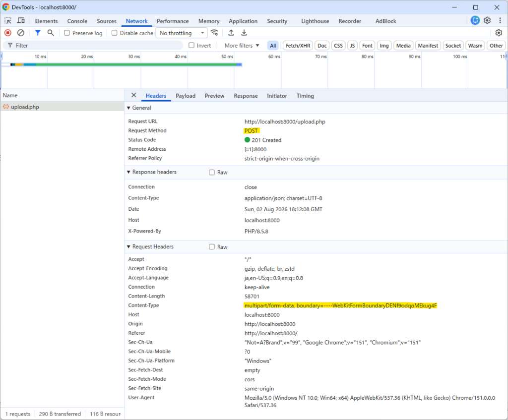Switch to the Console panel
508x420 pixels.
pos(77,21)
